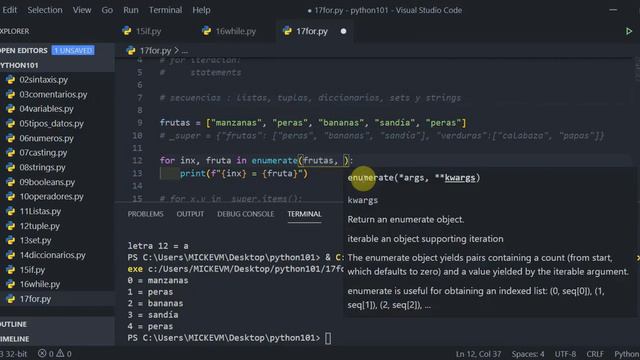Screen dimensions: 640x360
Task: Switch to the PROBLEMS panel tab
Action: tap(145, 214)
